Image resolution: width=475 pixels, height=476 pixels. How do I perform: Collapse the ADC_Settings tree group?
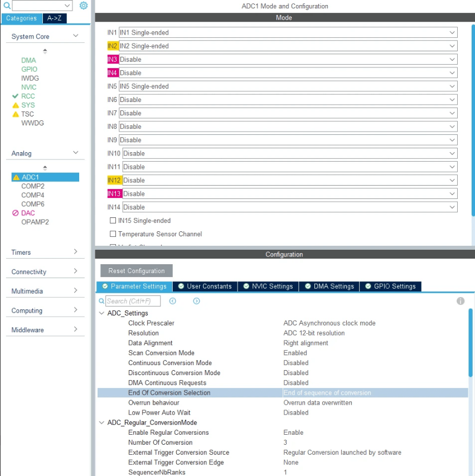(x=101, y=313)
